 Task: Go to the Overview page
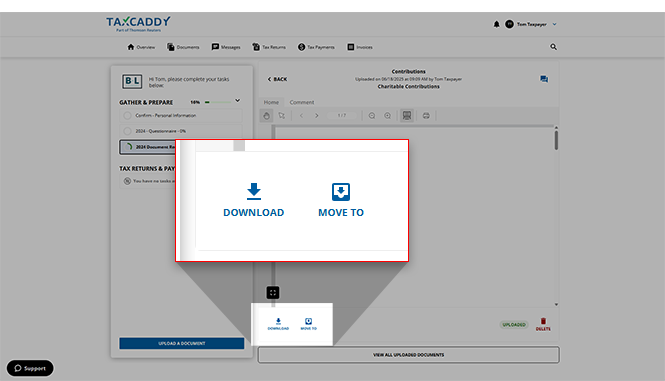click(x=141, y=47)
